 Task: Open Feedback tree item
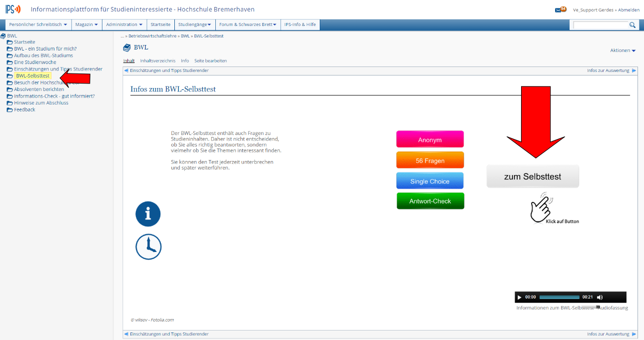tap(24, 109)
